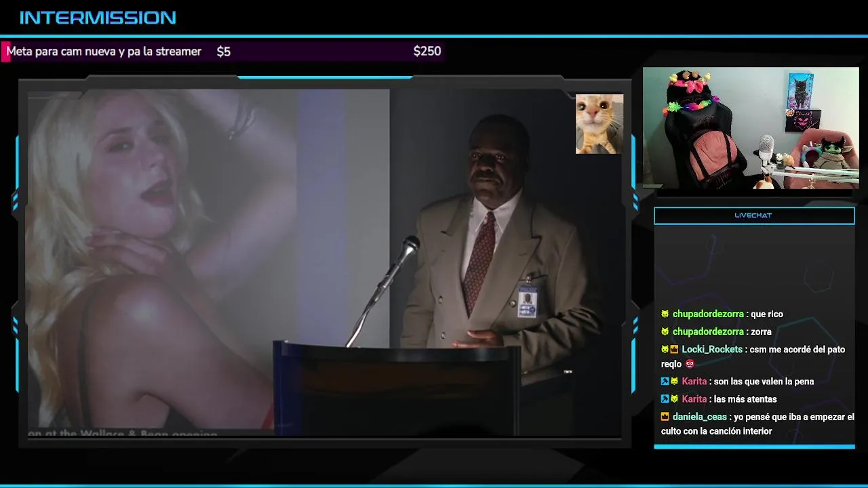Click the INTERMISSION title
The height and width of the screenshot is (488, 868).
[98, 18]
